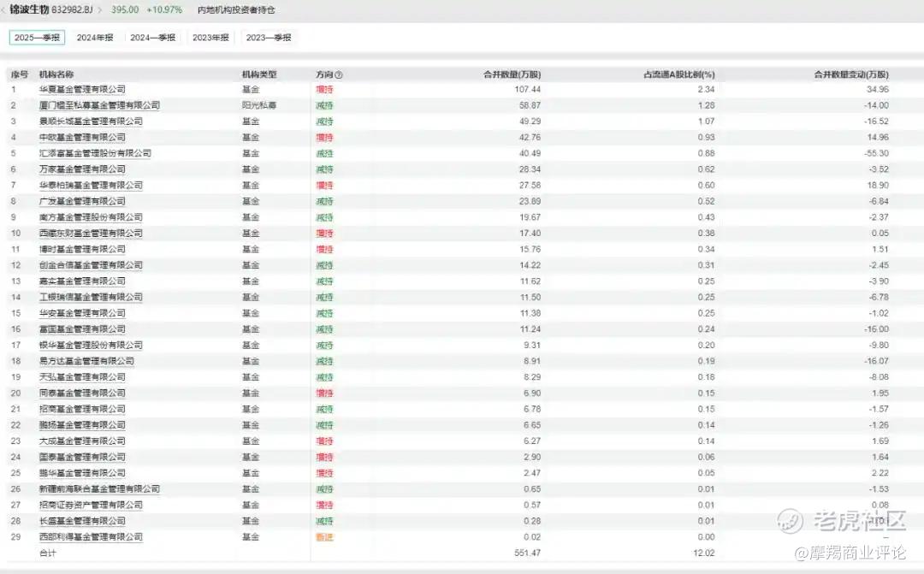Viewport: 924px width, 574px height.
Task: Click the help question mark next to 方向
Action: (x=338, y=74)
